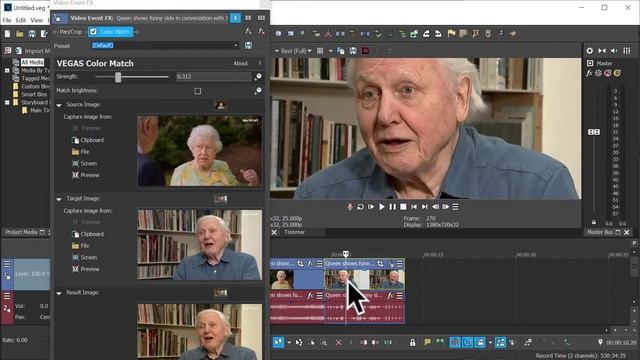This screenshot has width=640, height=360.
Task: Expand Media By Type tree node
Action: pos(7,71)
